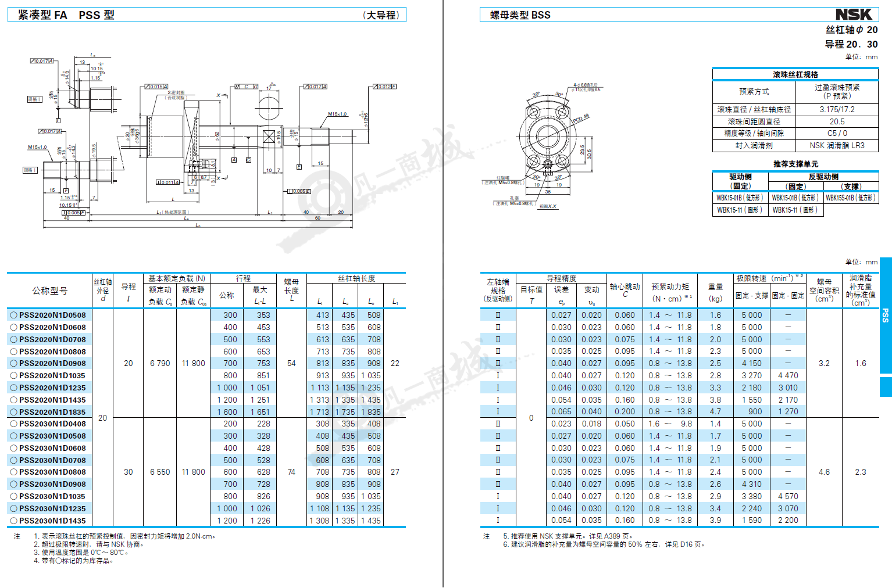Click footnote 6 about grease replenishment amount
Viewport: 892px width, 588px height.
604,544
